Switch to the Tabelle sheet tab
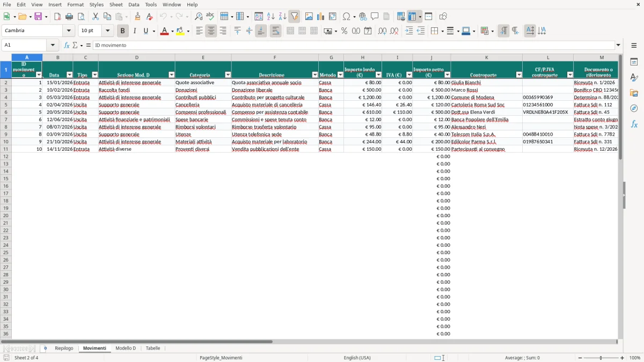The image size is (644, 362). (x=153, y=349)
